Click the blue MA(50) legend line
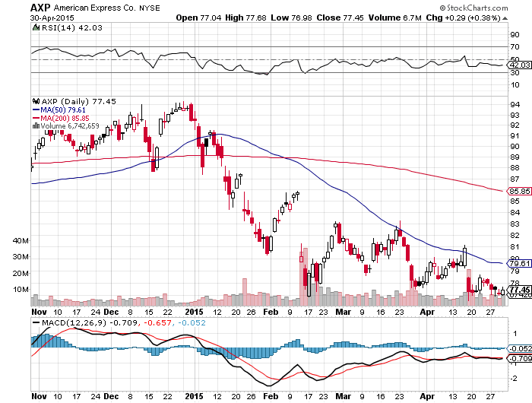This screenshot has width=532, height=403. tap(36, 110)
